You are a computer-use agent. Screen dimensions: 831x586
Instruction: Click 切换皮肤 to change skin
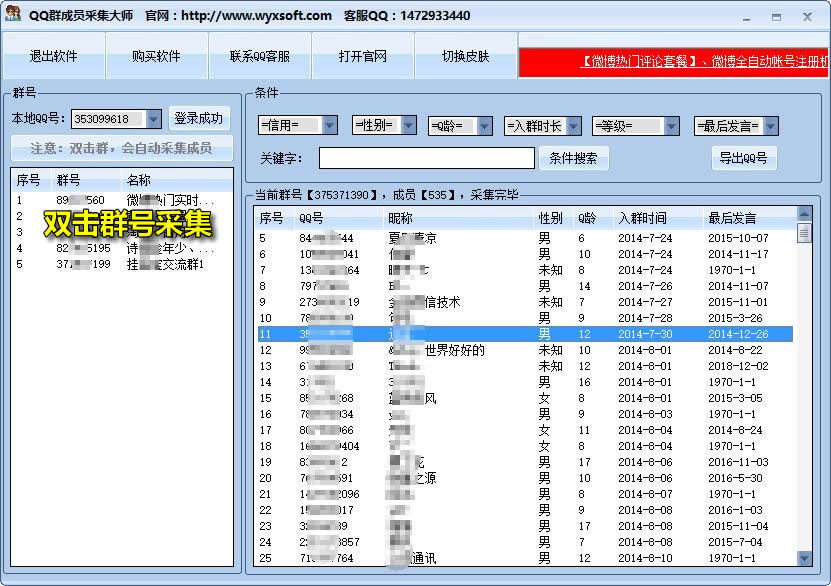465,56
